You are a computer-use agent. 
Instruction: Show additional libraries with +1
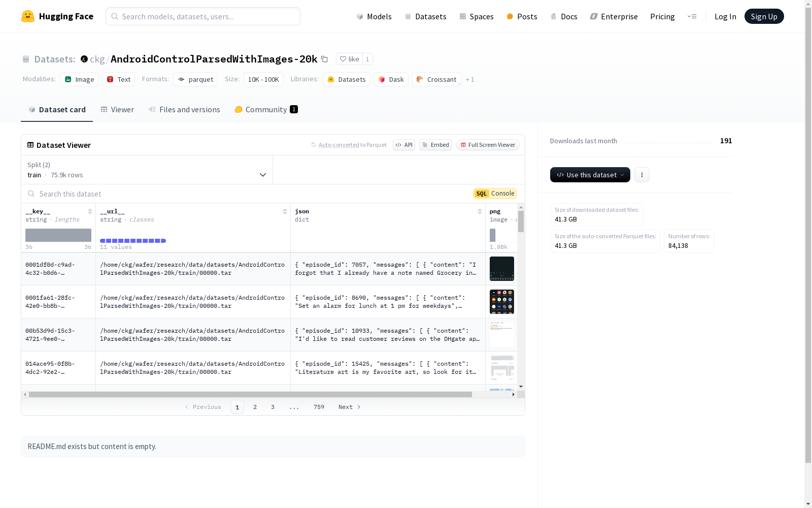pos(470,79)
